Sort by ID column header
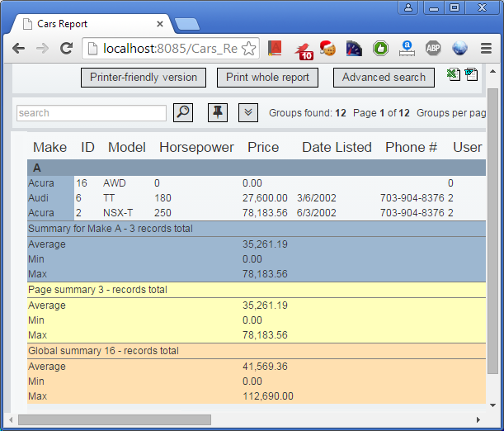 tap(87, 147)
